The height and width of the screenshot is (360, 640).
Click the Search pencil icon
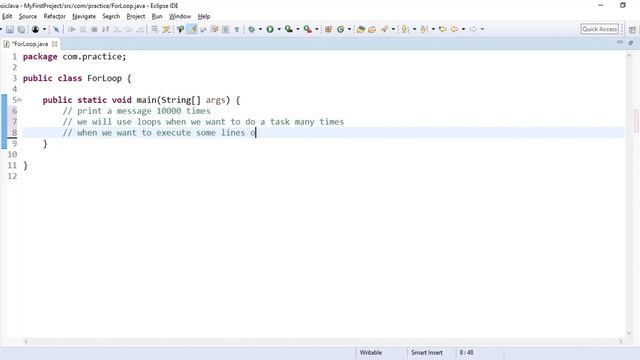point(384,29)
